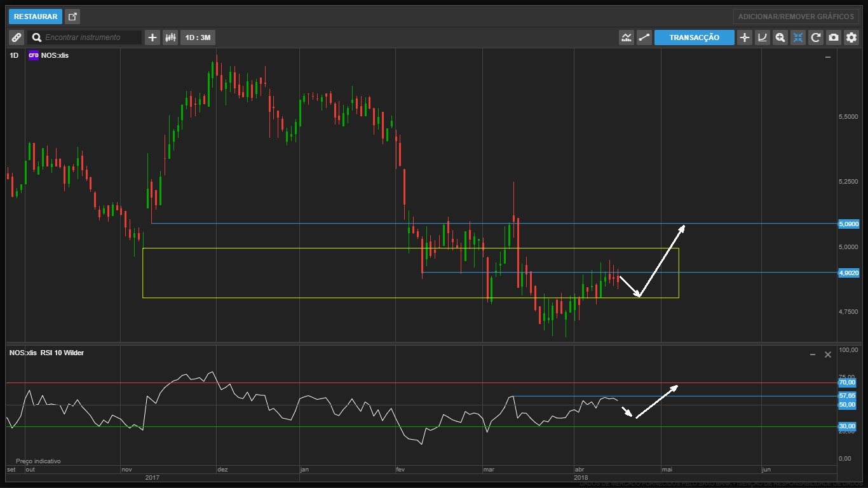Open the 1D : 3M timeframe dropdown

point(198,37)
